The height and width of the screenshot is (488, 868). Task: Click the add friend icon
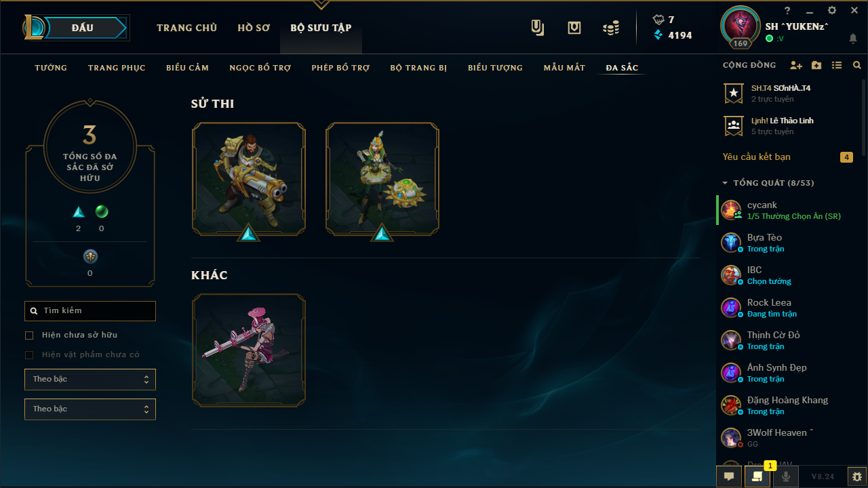pos(796,66)
